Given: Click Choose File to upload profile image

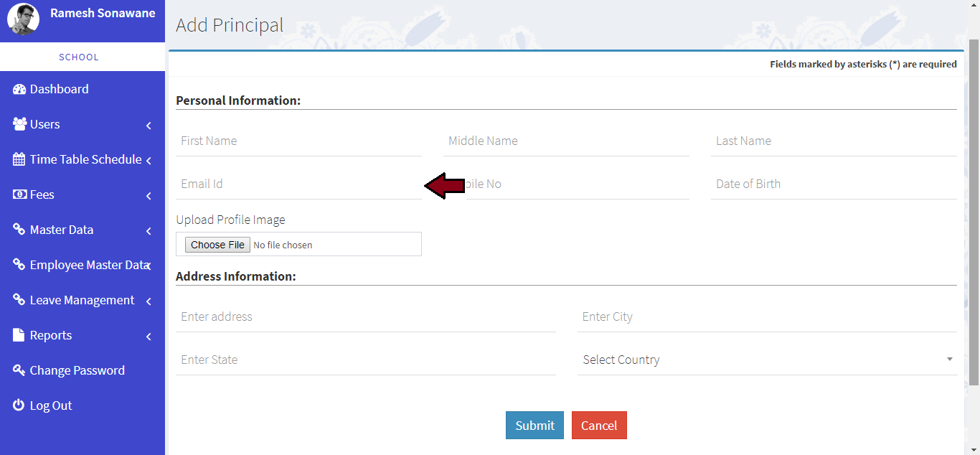Looking at the screenshot, I should 218,245.
